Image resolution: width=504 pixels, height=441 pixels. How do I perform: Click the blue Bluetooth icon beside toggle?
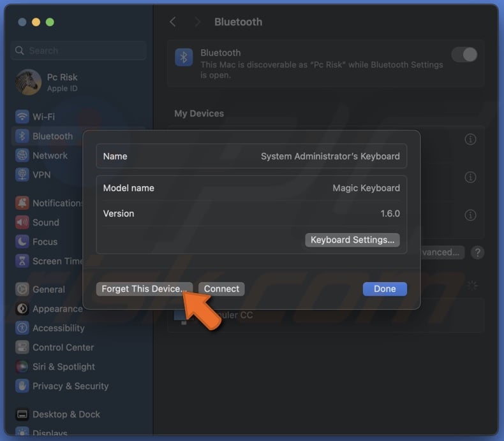(x=184, y=57)
